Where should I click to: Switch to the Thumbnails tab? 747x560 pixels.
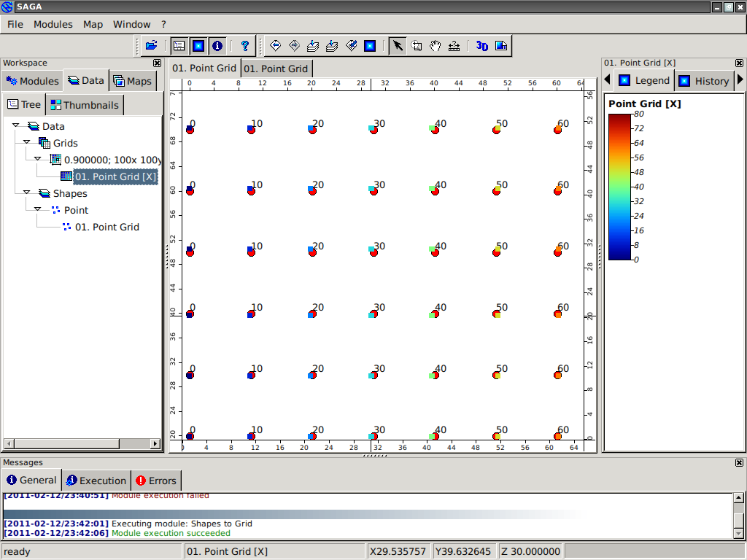tap(84, 105)
